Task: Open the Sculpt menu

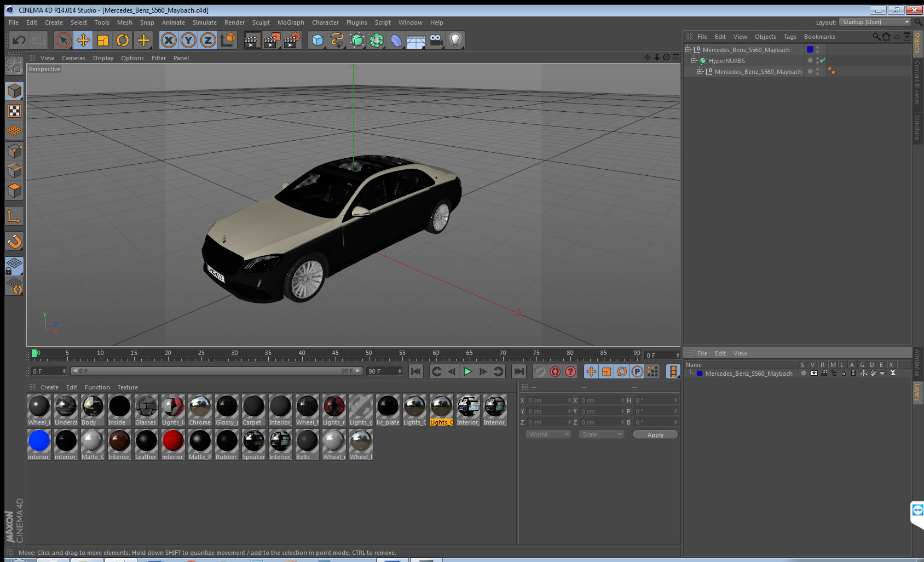Action: point(261,22)
